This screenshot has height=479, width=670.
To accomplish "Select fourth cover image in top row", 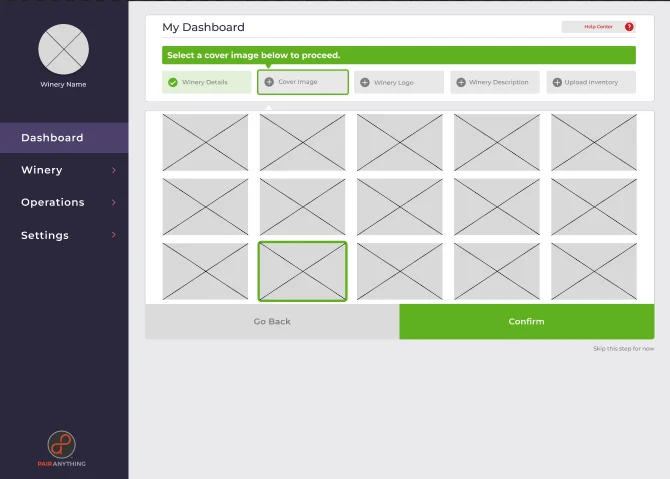I will 497,142.
